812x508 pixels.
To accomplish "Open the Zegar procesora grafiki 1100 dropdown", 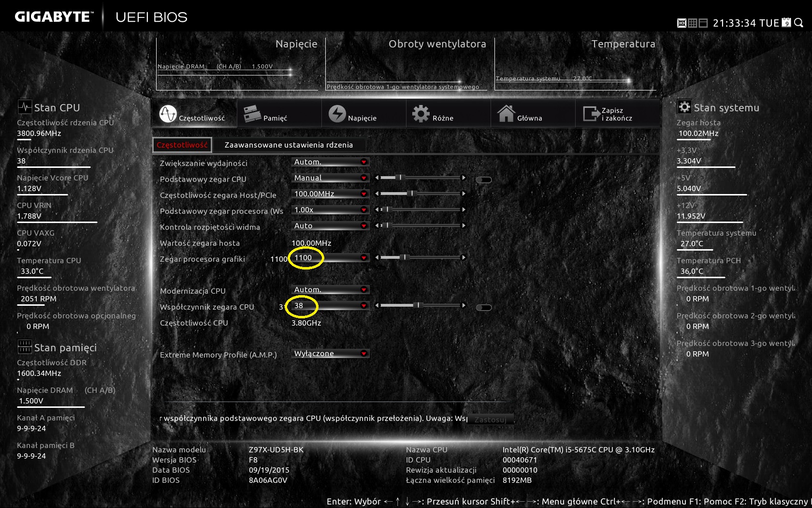I will coord(331,258).
